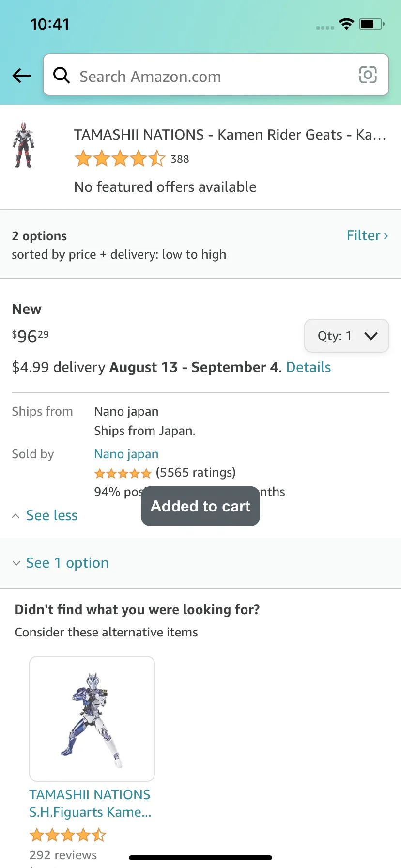
Task: Tap the Search Amazon.com field
Action: [213, 76]
